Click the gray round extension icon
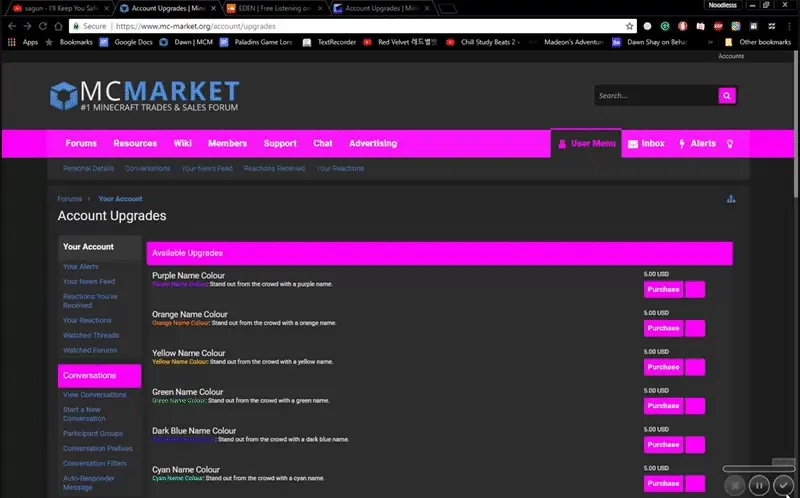 [647, 26]
